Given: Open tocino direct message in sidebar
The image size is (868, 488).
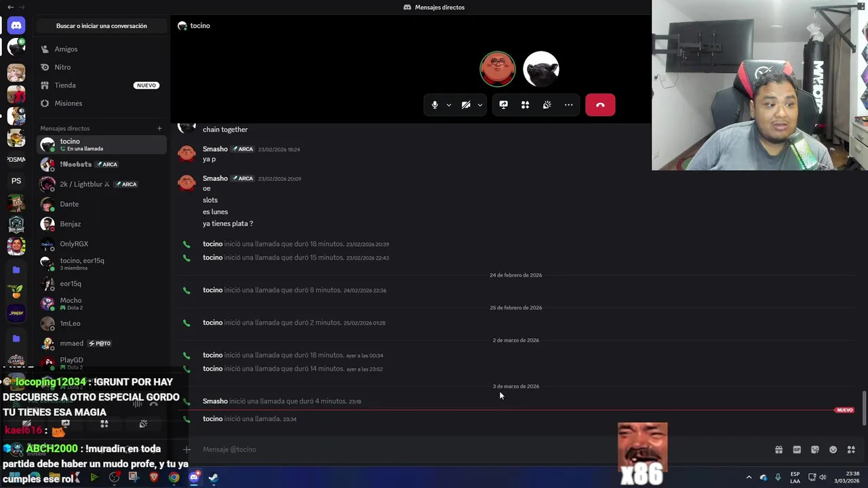Looking at the screenshot, I should (102, 144).
